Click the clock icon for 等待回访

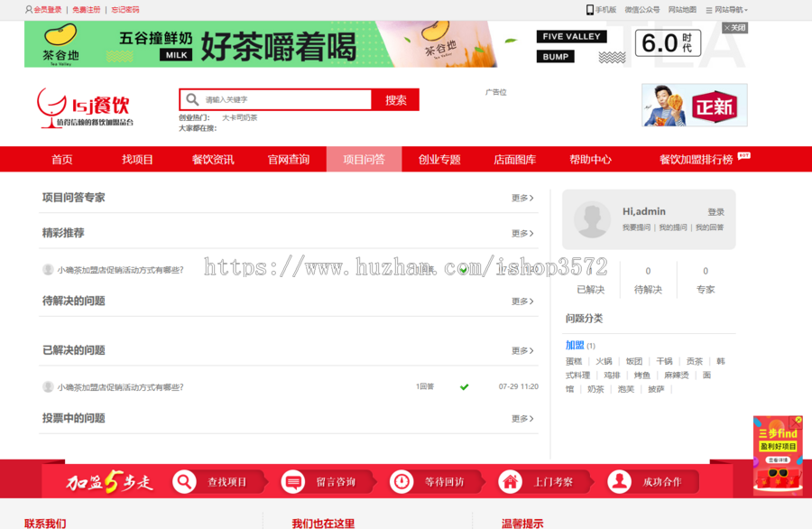(x=401, y=482)
